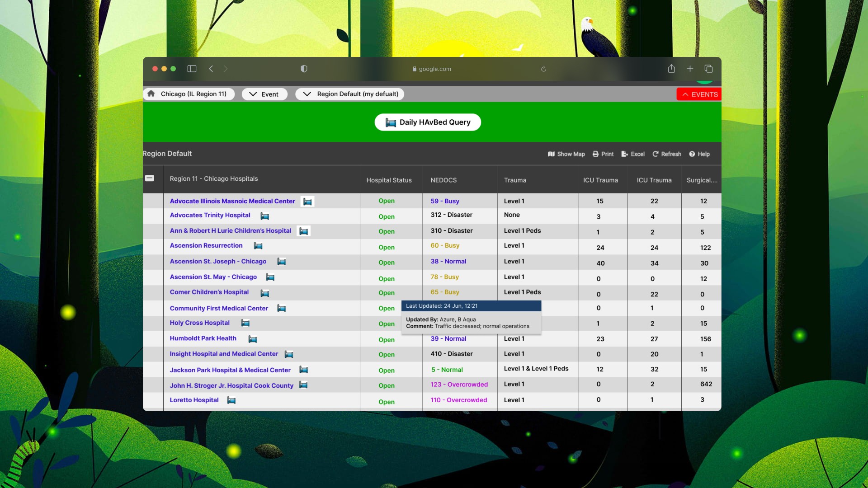
Task: Click the Hospital Status column header
Action: tap(389, 180)
